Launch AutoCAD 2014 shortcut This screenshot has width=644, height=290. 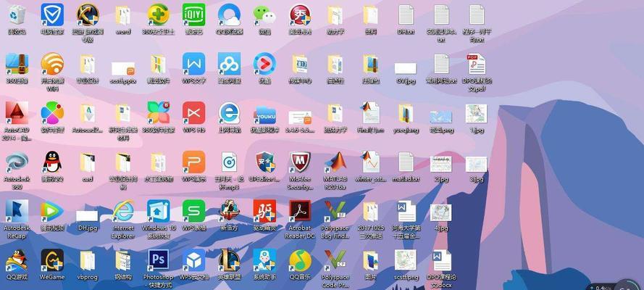point(17,113)
